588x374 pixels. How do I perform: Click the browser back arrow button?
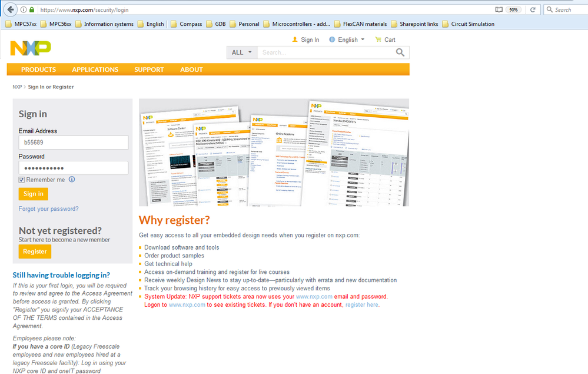(x=11, y=9)
